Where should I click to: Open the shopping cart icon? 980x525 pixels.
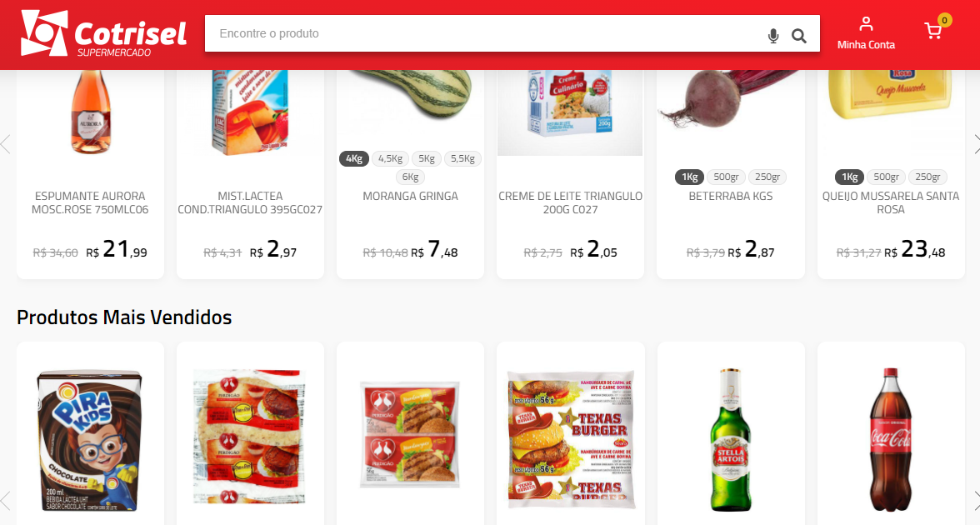933,31
